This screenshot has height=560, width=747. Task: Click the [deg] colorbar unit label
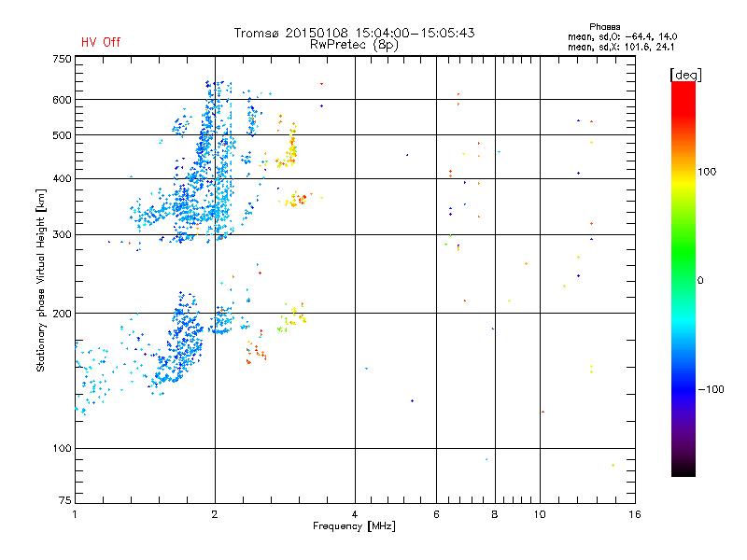point(685,75)
